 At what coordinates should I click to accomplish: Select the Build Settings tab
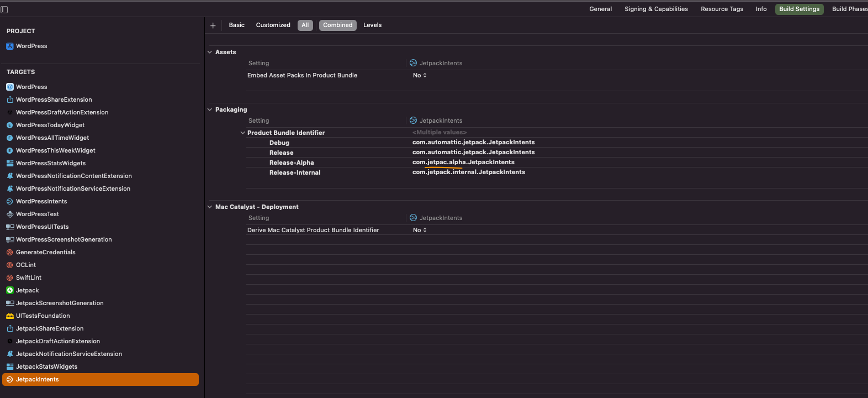point(800,9)
